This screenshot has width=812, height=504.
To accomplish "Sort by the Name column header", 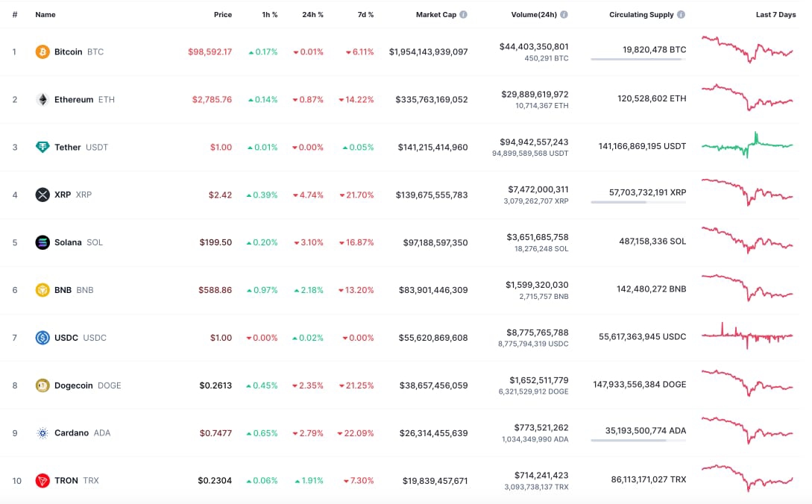I will [x=45, y=15].
